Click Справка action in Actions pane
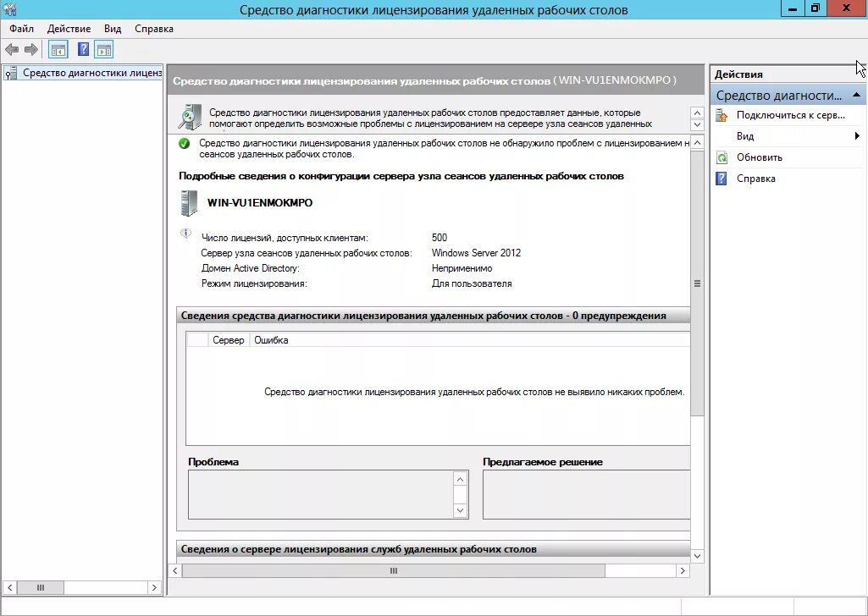 [755, 179]
